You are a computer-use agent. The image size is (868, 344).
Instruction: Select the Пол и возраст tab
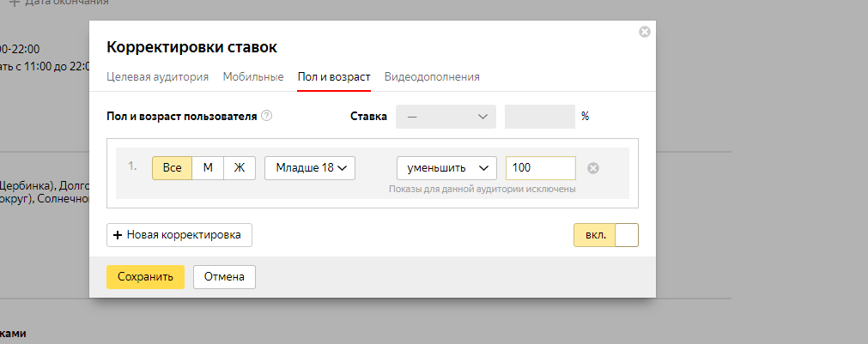tap(334, 77)
